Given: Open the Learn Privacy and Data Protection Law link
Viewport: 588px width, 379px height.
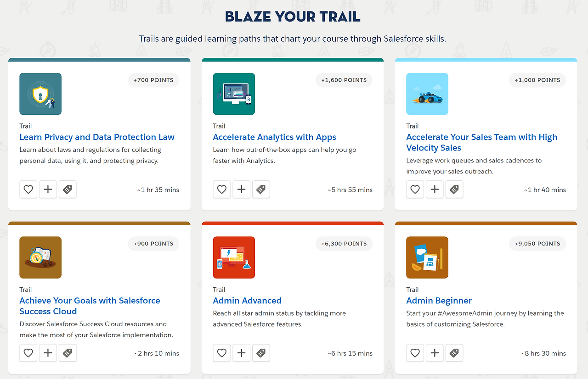Looking at the screenshot, I should coord(97,137).
